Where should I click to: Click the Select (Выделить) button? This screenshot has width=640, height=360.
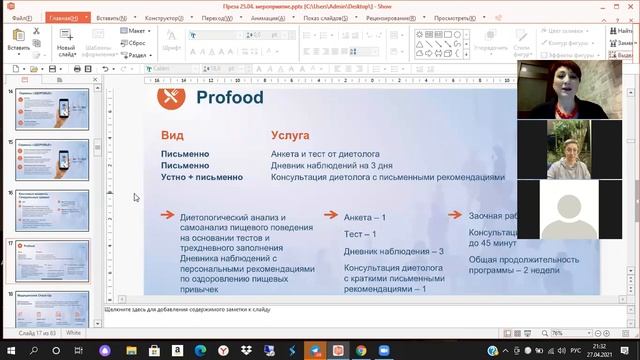coord(621,55)
